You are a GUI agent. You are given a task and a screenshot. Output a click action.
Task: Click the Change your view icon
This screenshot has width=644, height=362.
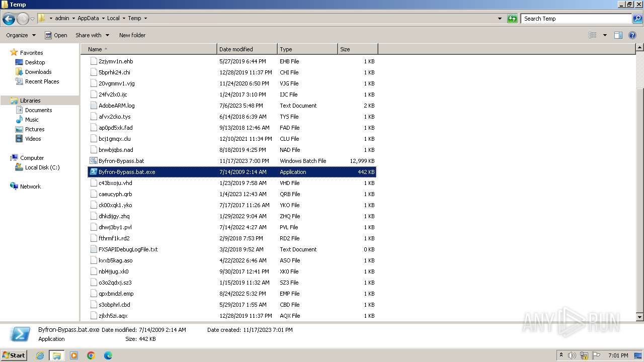click(x=593, y=35)
